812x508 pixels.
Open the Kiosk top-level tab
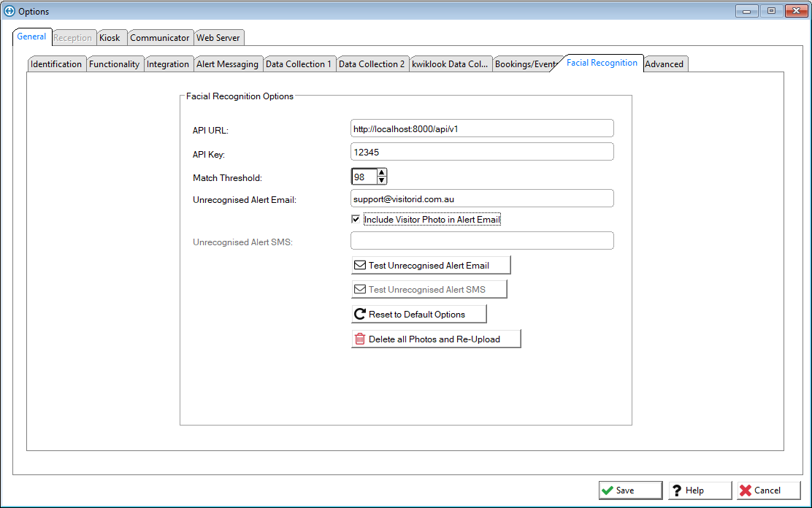point(110,38)
